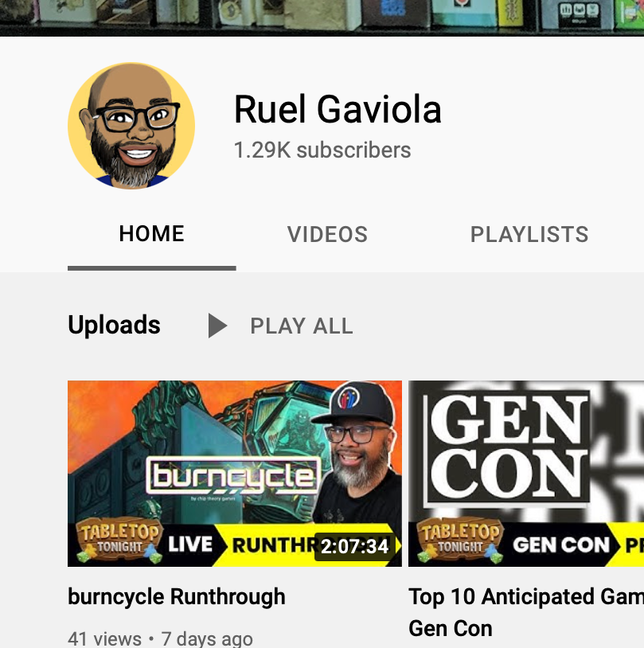644x648 pixels.
Task: Click the burncycle Runthrough video title
Action: (177, 597)
